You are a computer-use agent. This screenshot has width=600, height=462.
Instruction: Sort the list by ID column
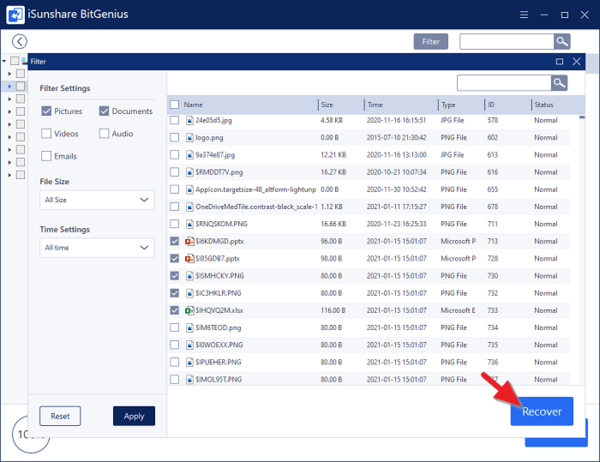[x=491, y=104]
